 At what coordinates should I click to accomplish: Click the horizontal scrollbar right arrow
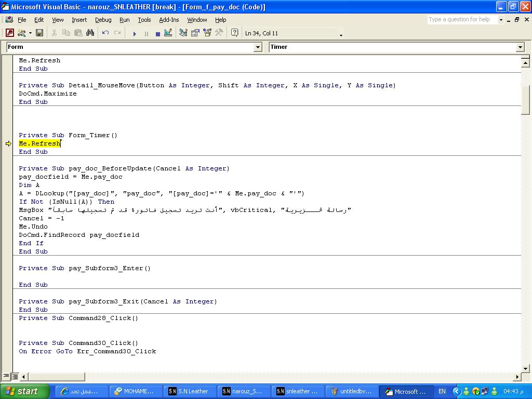pos(517,376)
